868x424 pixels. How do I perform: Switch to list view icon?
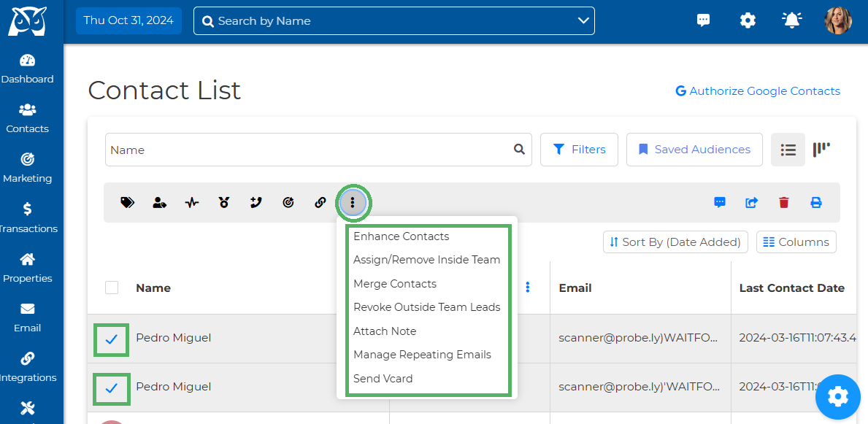(x=788, y=150)
